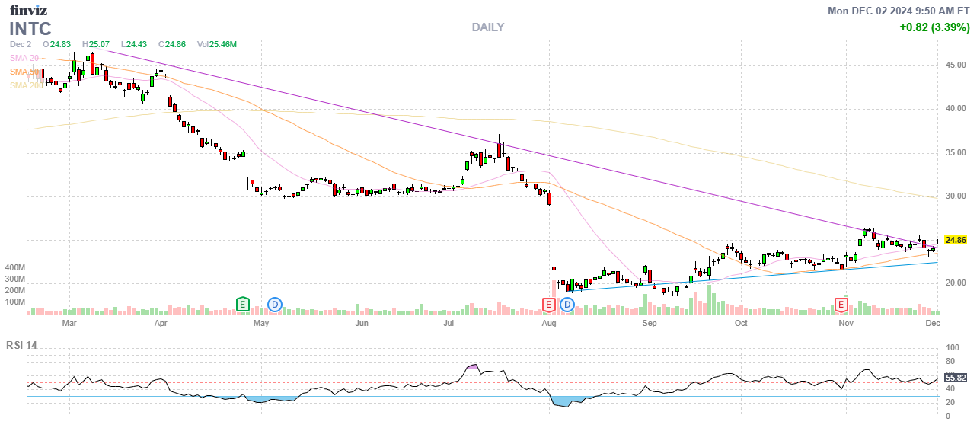Click the blue dividend D marker near May

275,305
